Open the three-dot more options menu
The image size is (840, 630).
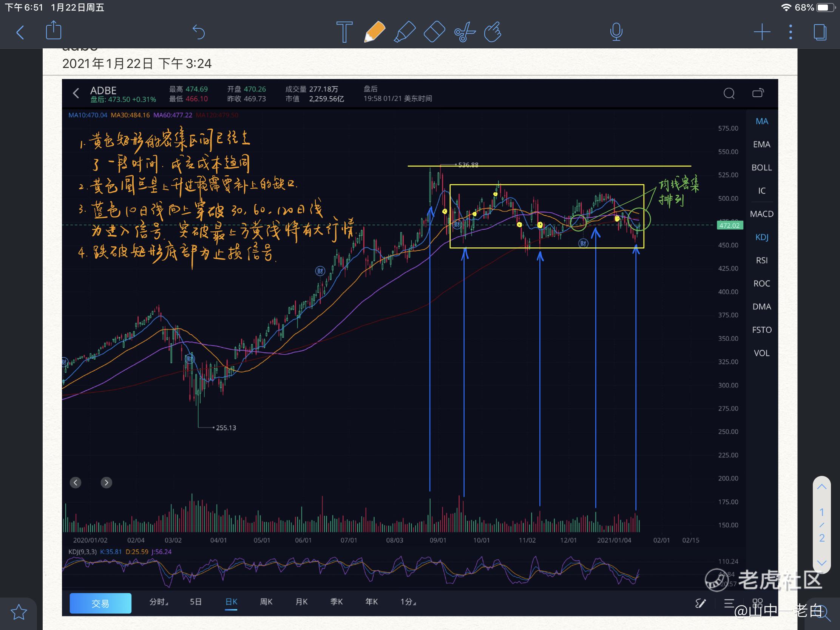click(x=791, y=32)
